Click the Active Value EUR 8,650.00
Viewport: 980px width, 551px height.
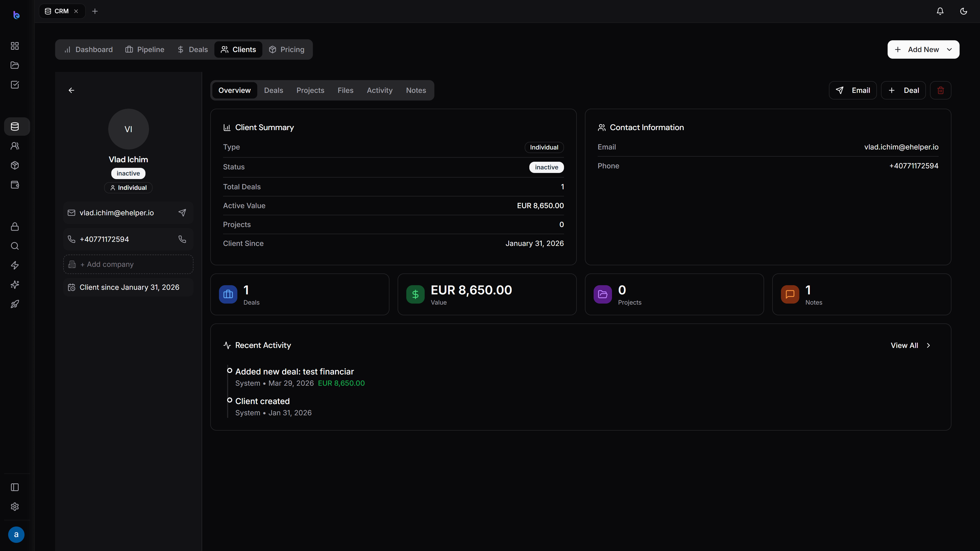click(540, 205)
